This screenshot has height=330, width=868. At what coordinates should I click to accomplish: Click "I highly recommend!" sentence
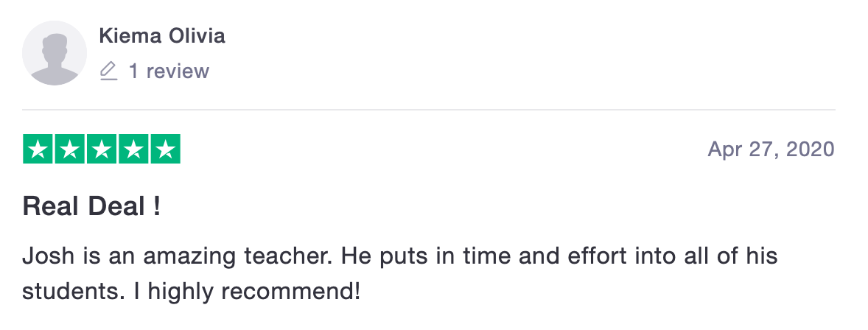[247, 291]
